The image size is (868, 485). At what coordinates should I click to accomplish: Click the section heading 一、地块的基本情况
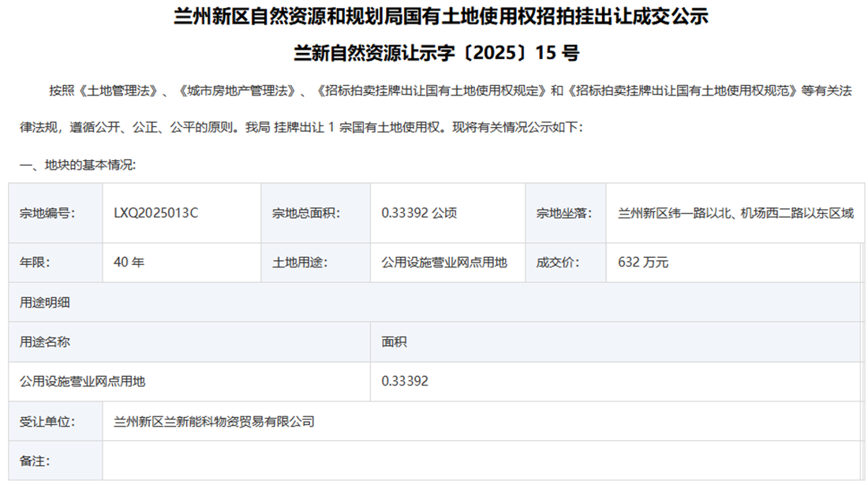click(77, 165)
